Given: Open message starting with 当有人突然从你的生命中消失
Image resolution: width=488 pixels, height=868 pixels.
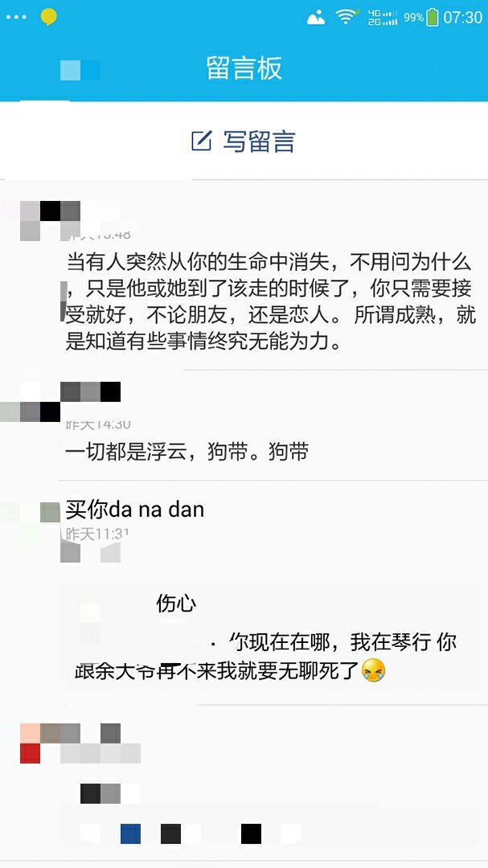Looking at the screenshot, I should pyautogui.click(x=269, y=301).
